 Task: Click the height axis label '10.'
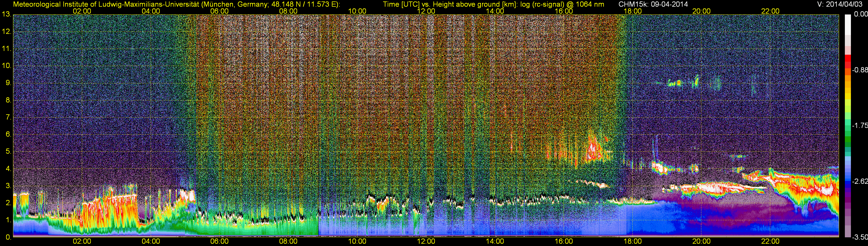(6, 66)
